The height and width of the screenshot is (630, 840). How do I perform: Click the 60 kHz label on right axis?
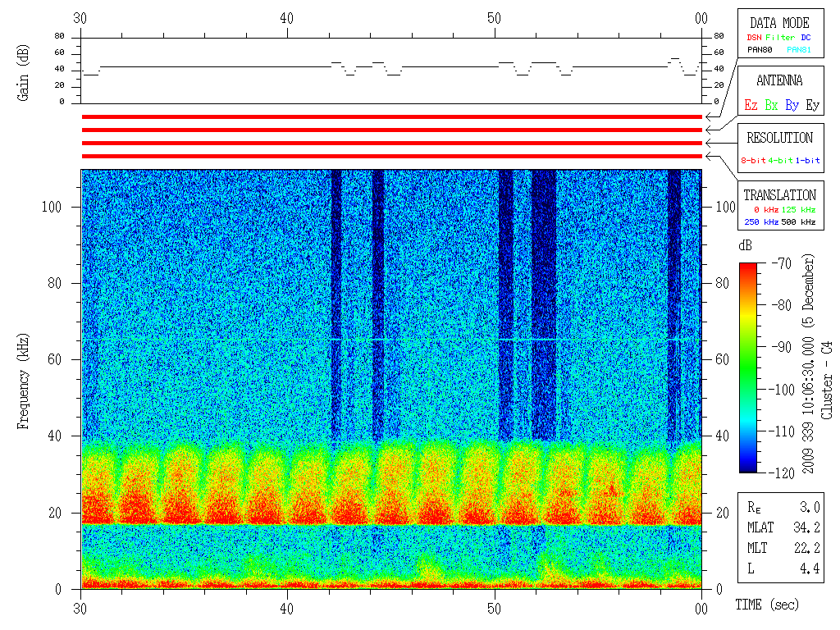pyautogui.click(x=722, y=359)
